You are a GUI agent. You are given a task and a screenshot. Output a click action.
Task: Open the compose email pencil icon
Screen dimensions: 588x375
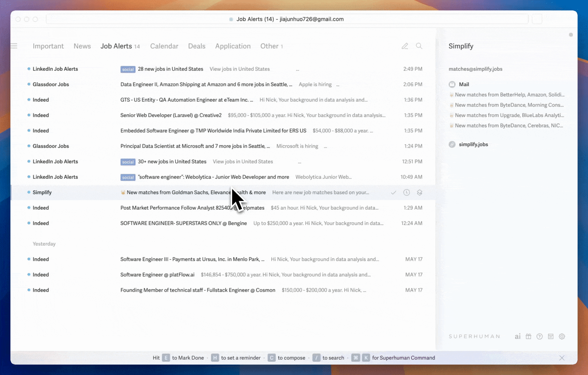click(405, 46)
